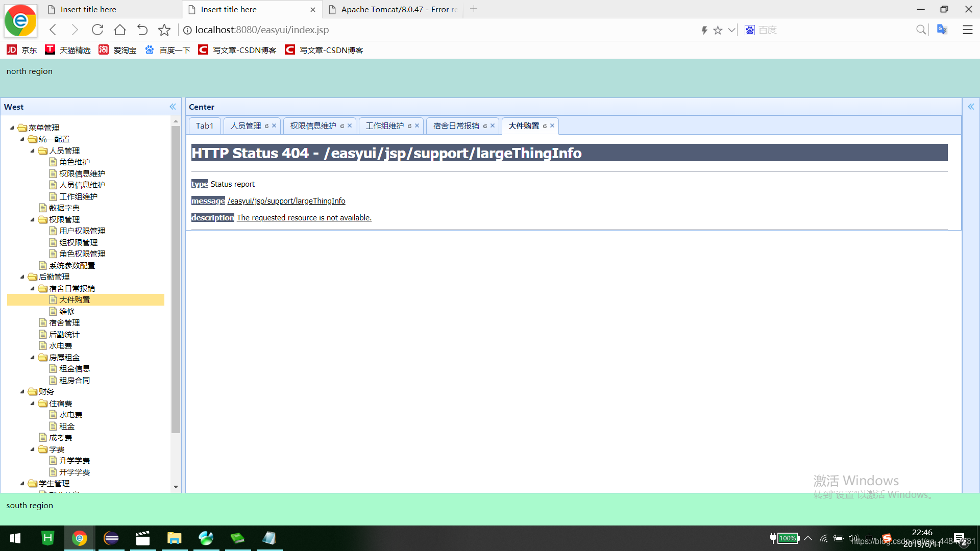Open the green H app in taskbar
The height and width of the screenshot is (551, 980).
tap(47, 538)
